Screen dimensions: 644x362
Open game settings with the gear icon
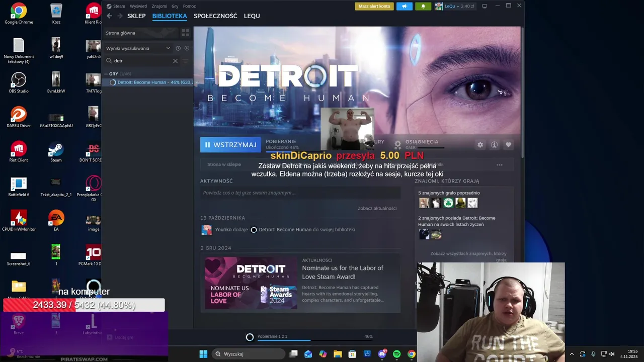480,145
